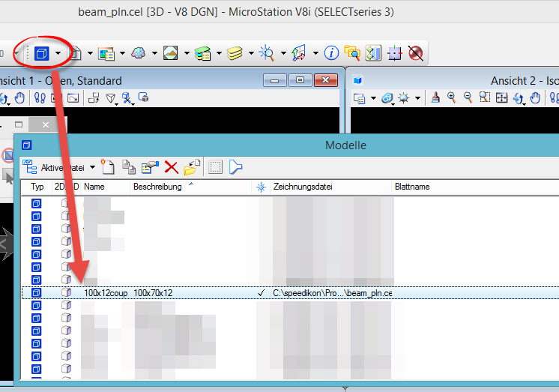Click description 100x70x12 in model list

click(x=153, y=293)
